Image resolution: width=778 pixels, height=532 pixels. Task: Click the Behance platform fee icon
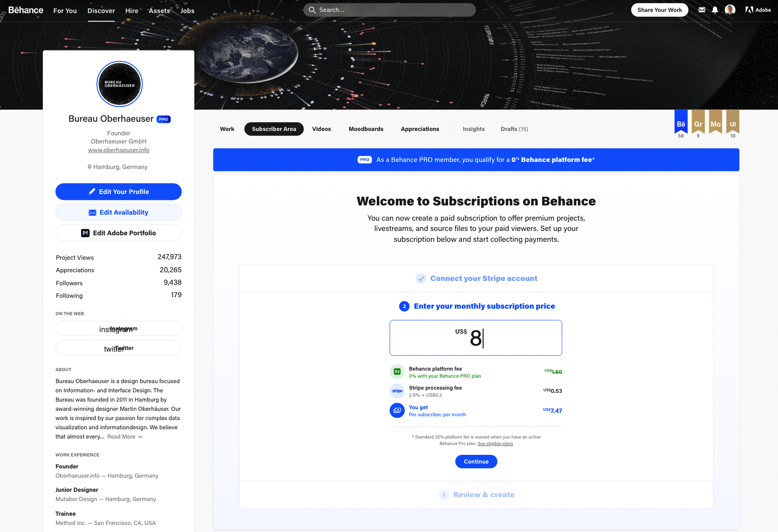(x=397, y=372)
